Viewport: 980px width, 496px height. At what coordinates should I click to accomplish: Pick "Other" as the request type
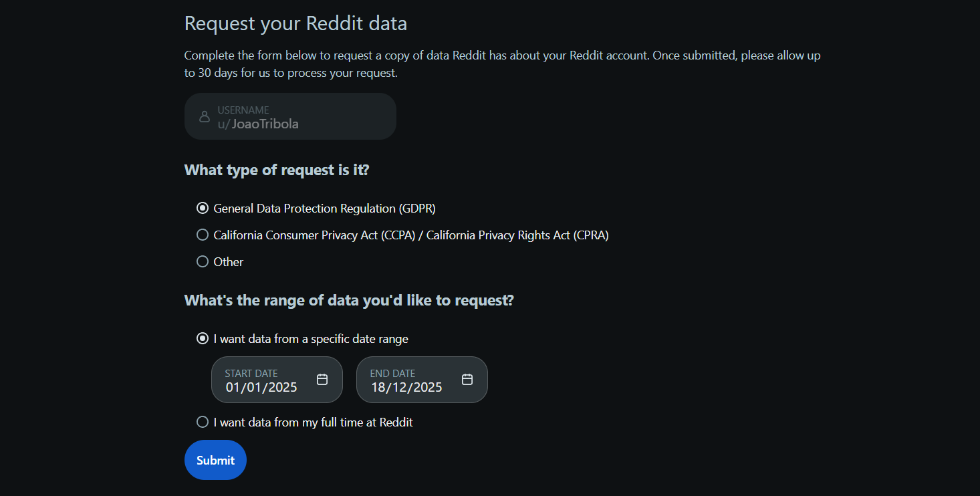pos(203,261)
